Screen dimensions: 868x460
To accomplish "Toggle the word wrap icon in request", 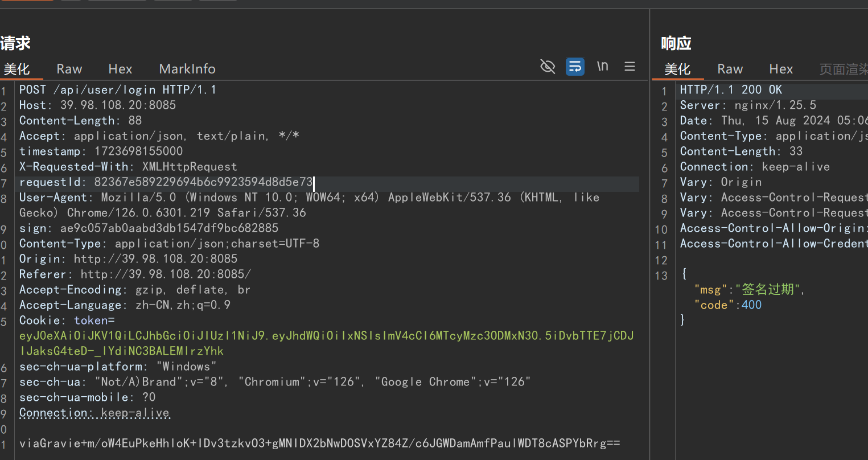I will [x=575, y=67].
